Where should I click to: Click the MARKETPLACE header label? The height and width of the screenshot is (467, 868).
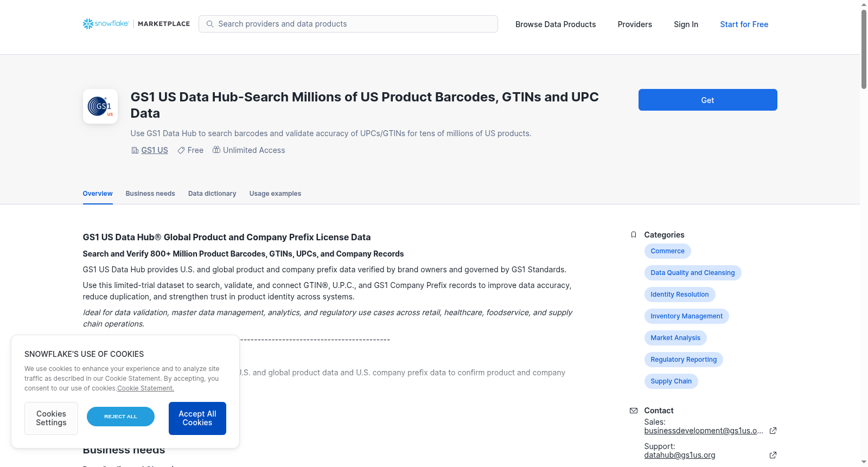pyautogui.click(x=164, y=24)
